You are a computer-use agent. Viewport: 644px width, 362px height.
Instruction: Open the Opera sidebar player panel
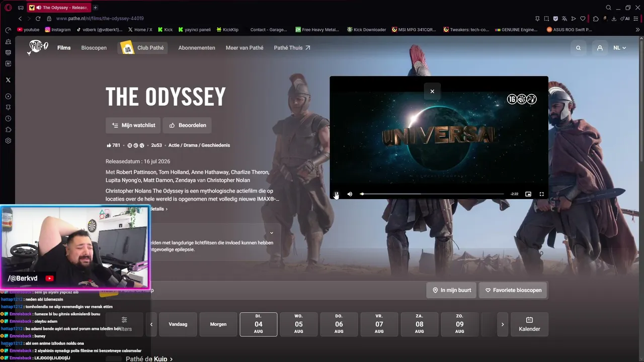[8, 96]
